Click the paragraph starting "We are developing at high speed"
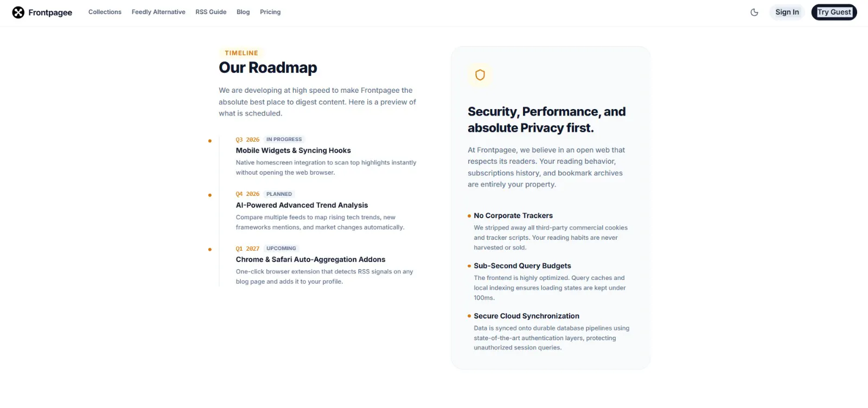This screenshot has width=868, height=408. 318,102
